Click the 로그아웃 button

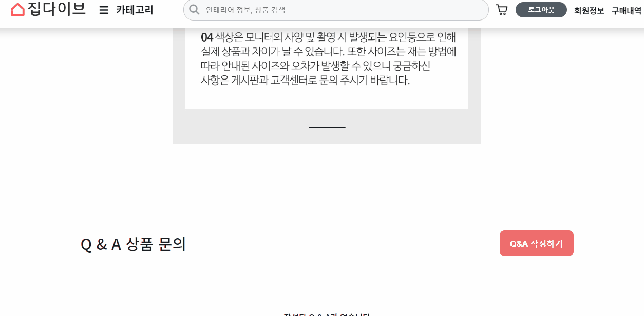click(x=541, y=10)
